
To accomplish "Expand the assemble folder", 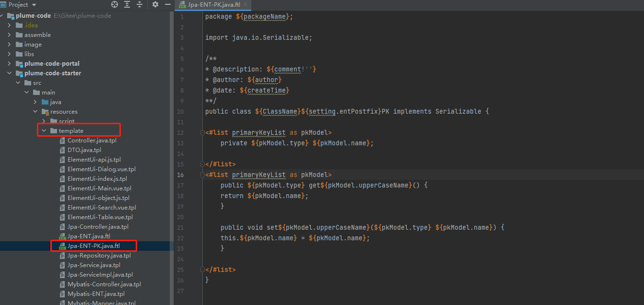I will tap(9, 35).
